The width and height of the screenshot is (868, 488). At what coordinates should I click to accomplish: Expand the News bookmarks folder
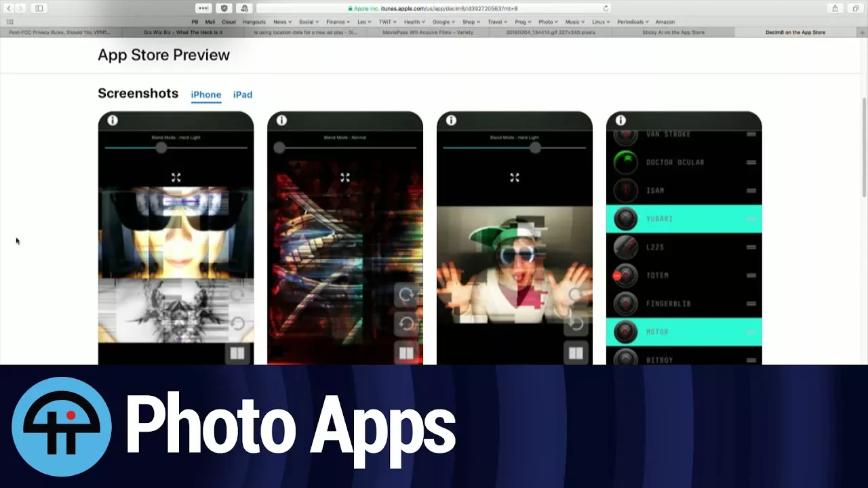point(282,22)
